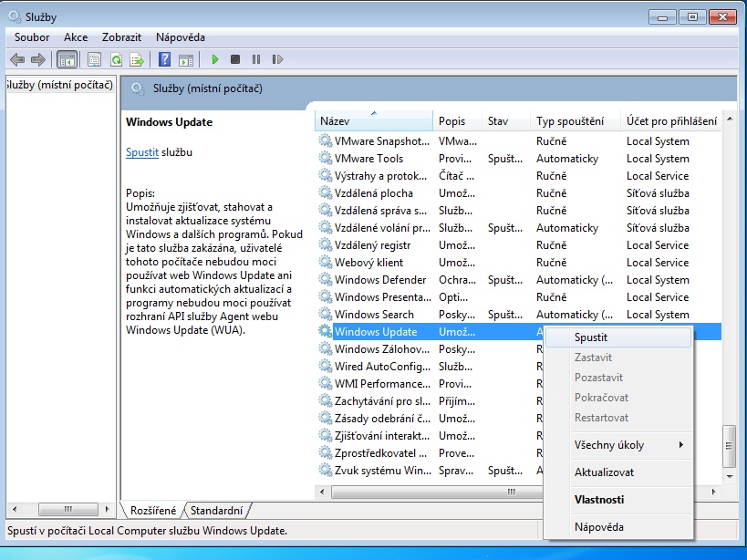This screenshot has width=747, height=560.
Task: Switch to the Standardní tab
Action: 217,511
